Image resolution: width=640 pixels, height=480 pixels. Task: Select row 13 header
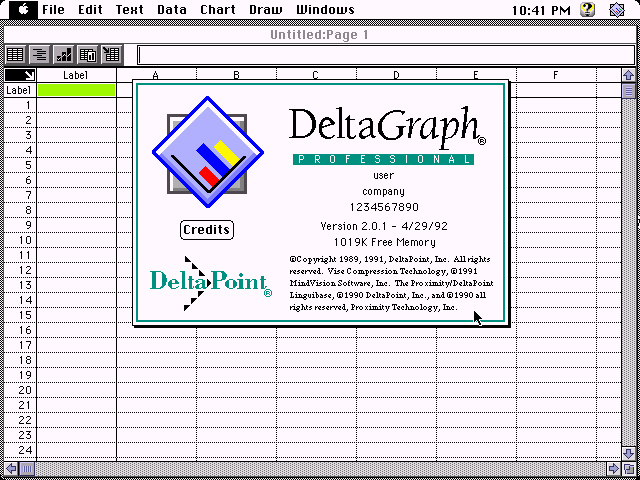(20, 285)
